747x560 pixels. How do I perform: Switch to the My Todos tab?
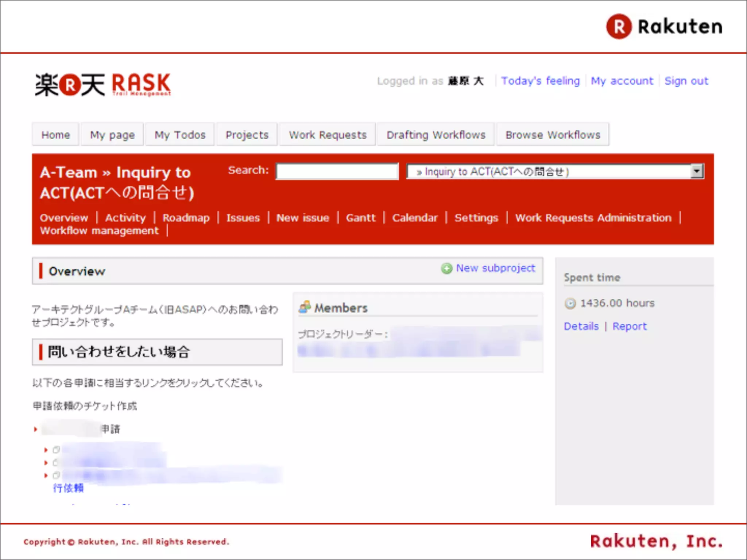[x=180, y=135]
